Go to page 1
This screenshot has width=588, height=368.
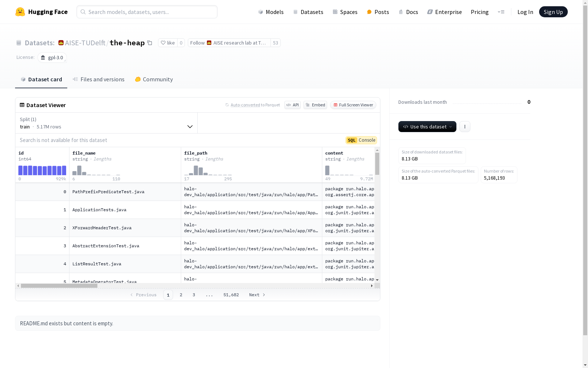(168, 295)
